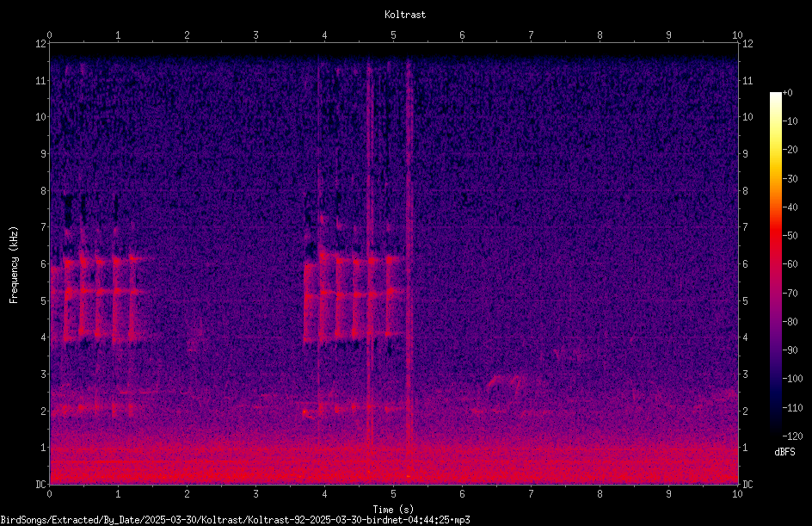Click the "6" tick on the right frequency axis
The width and height of the screenshot is (812, 526).
click(745, 263)
